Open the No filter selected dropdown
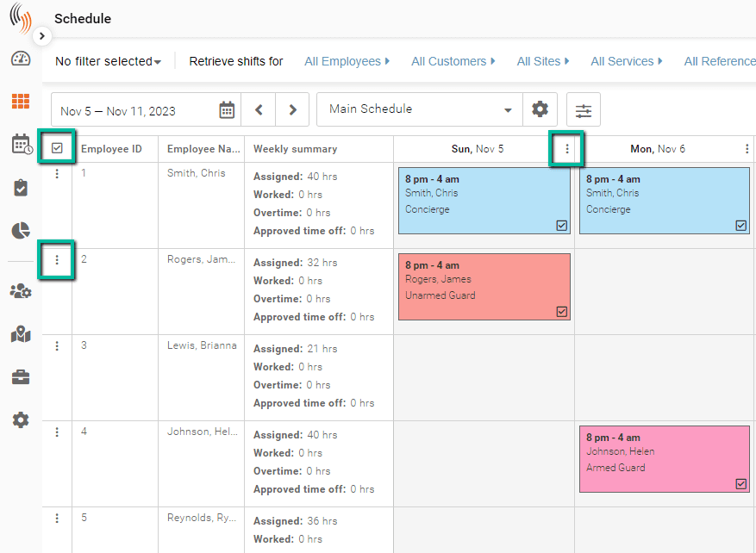756x553 pixels. (x=107, y=60)
